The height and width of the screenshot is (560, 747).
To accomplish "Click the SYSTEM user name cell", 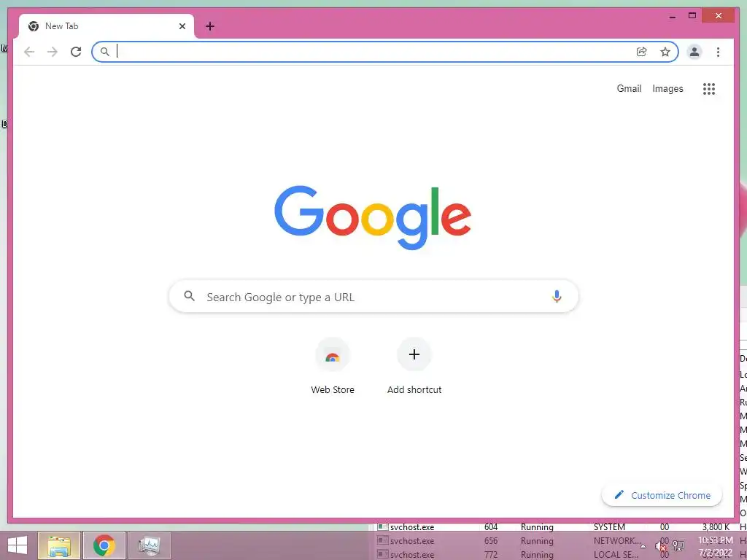I will point(609,527).
